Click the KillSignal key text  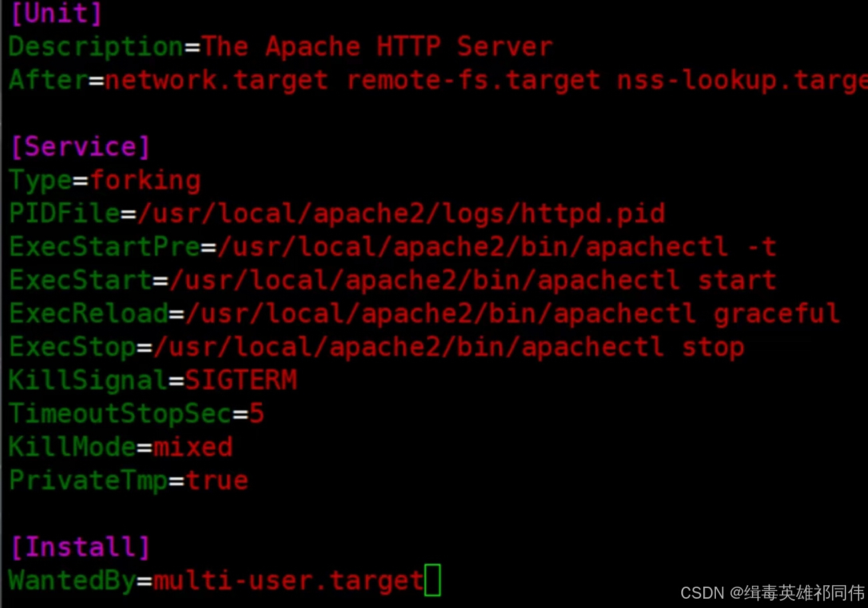(88, 380)
